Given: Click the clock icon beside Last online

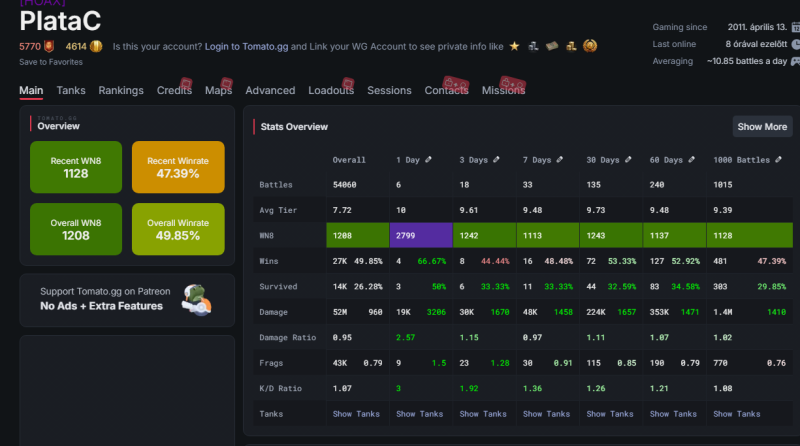Looking at the screenshot, I should tap(795, 44).
